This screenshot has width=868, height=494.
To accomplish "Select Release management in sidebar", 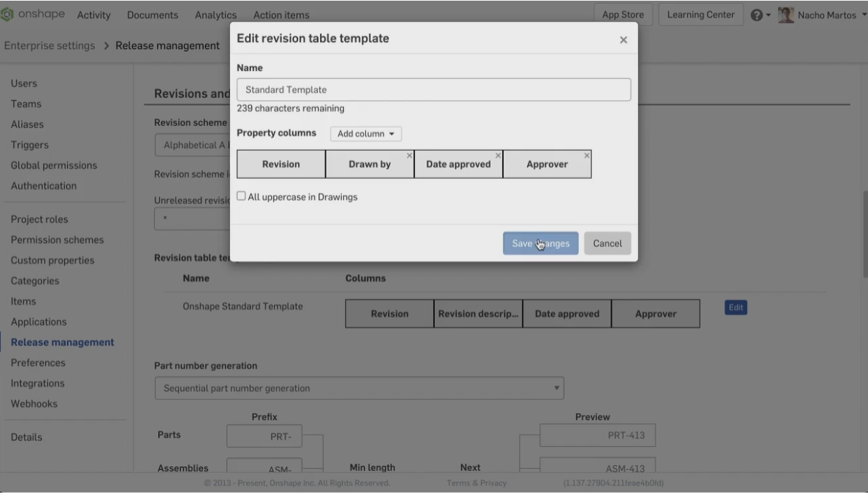I will [x=62, y=342].
